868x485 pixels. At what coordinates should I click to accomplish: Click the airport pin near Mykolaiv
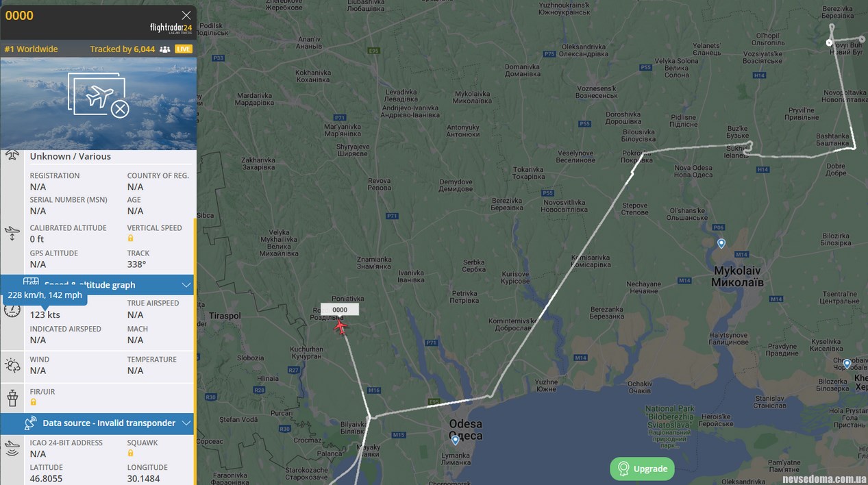pyautogui.click(x=721, y=243)
